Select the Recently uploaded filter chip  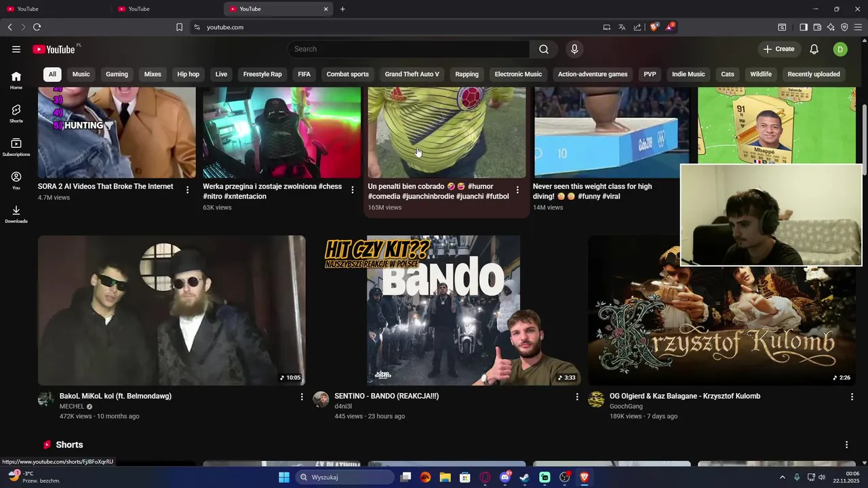click(814, 74)
